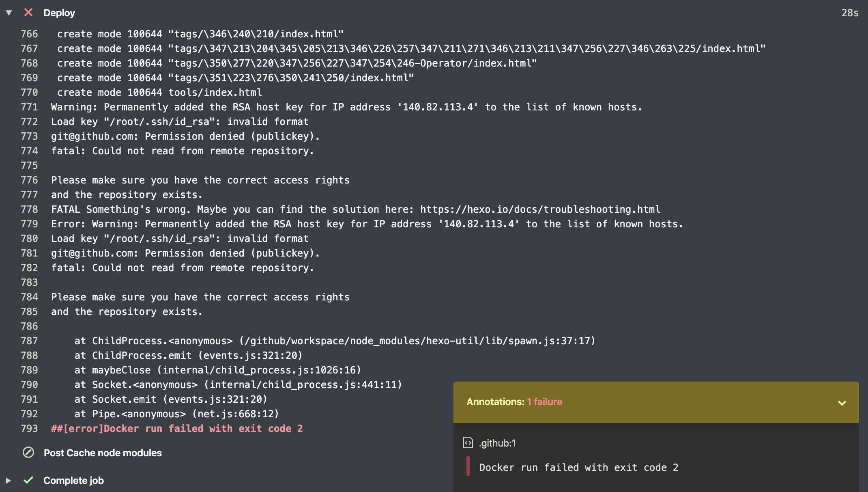The image size is (868, 492).
Task: Select the Deploy step title
Action: (59, 13)
